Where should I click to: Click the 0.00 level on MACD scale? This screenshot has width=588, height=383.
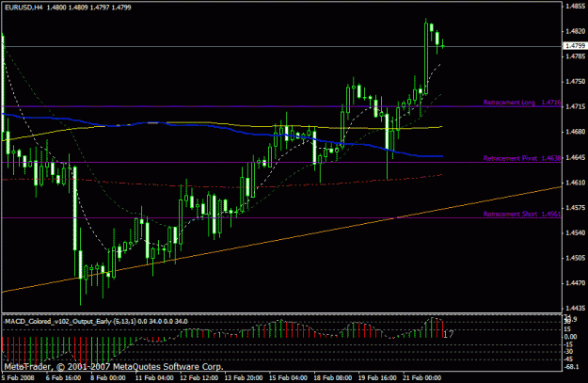[x=571, y=337]
